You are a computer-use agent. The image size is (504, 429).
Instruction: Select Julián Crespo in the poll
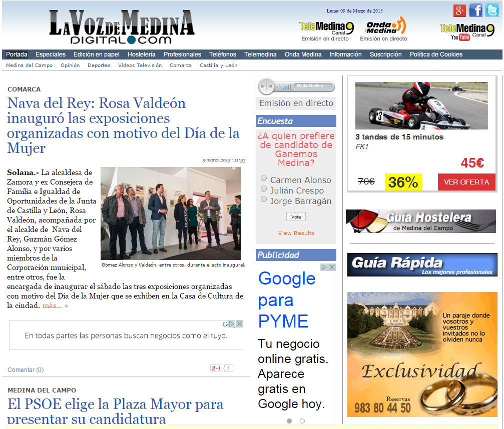(264, 188)
